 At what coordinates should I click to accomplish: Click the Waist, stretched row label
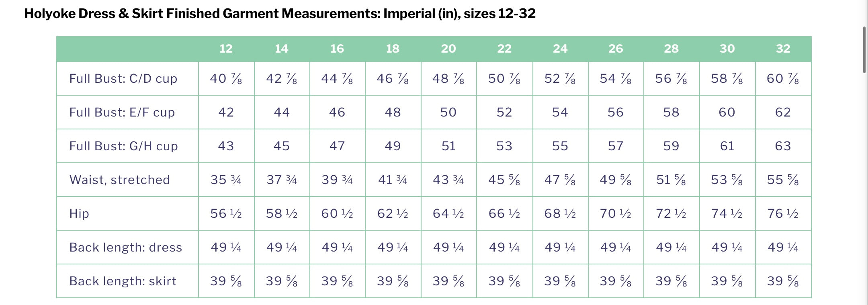119,180
